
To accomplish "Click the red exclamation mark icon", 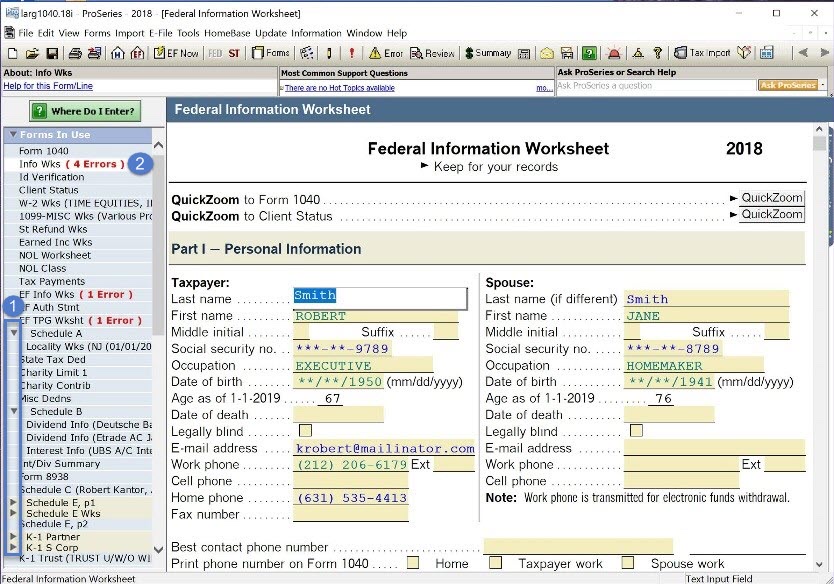I will coord(351,53).
